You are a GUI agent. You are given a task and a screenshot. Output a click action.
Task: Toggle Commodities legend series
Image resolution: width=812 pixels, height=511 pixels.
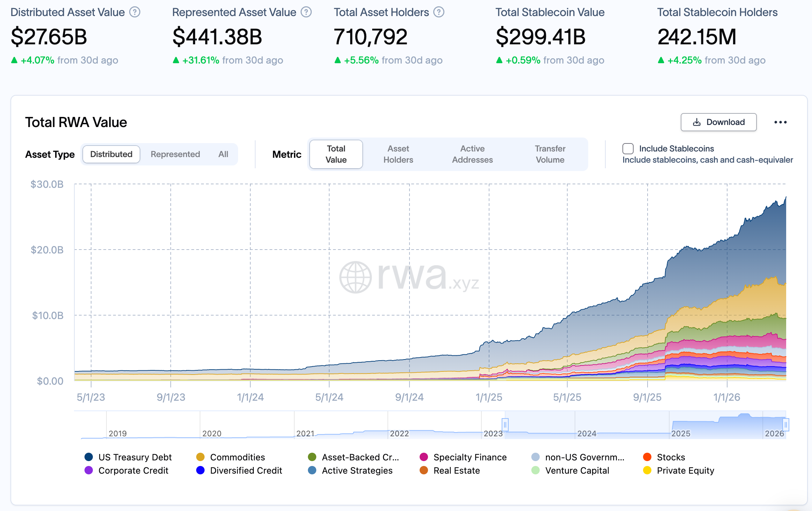click(237, 457)
